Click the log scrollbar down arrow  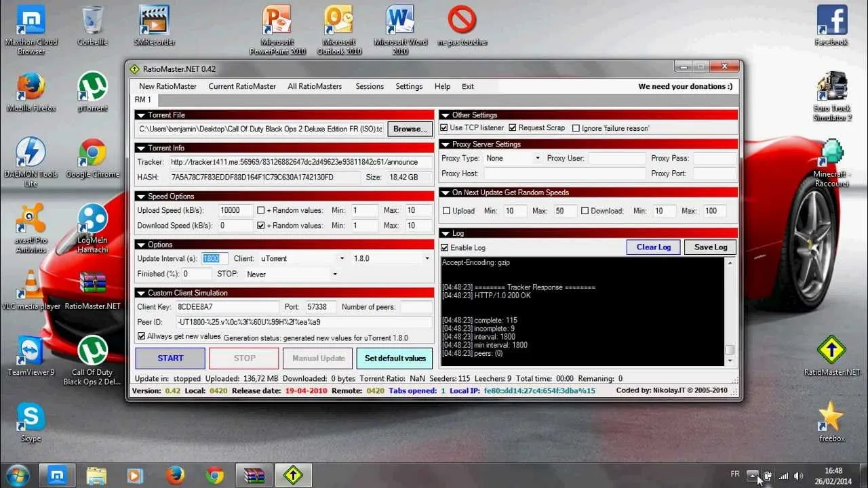coord(730,361)
